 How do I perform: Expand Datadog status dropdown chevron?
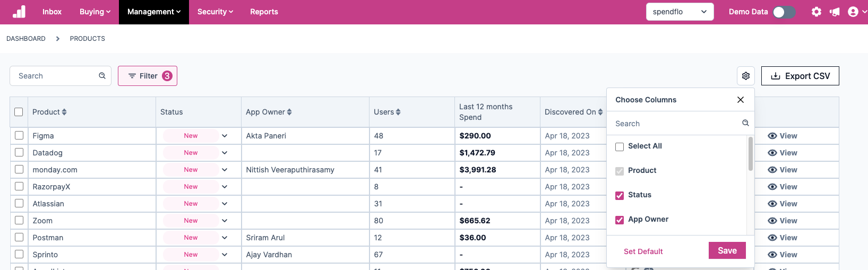pyautogui.click(x=225, y=153)
